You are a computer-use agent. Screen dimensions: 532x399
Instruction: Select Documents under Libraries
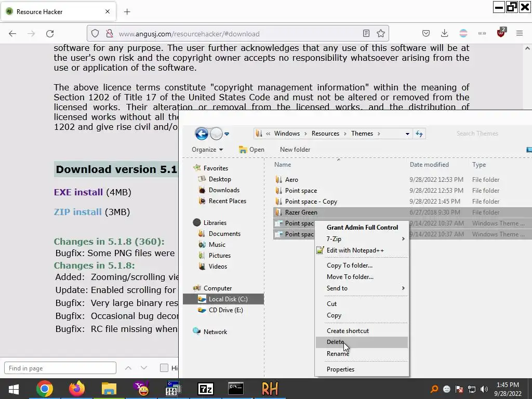click(x=224, y=234)
